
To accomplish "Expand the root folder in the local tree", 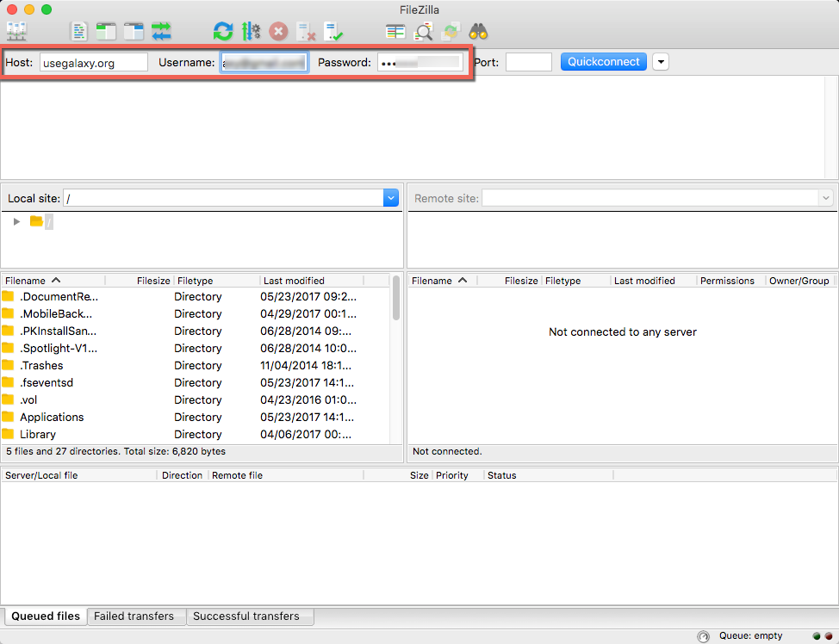I will (16, 221).
